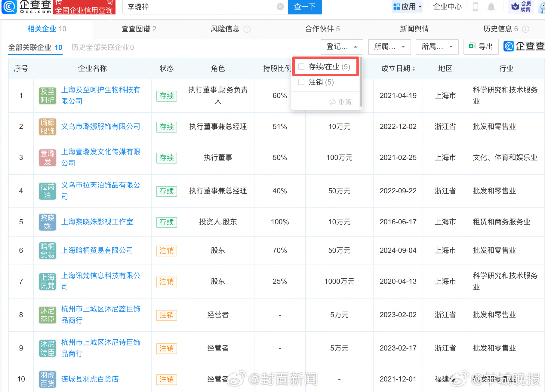Click the 1000万元 capital cell
Image resolution: width=545 pixels, height=392 pixels.
(x=339, y=281)
